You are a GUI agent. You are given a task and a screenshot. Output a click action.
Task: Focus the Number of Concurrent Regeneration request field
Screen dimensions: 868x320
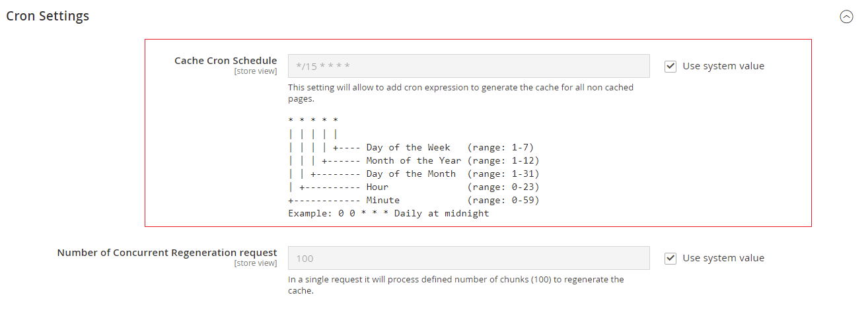pyautogui.click(x=468, y=258)
